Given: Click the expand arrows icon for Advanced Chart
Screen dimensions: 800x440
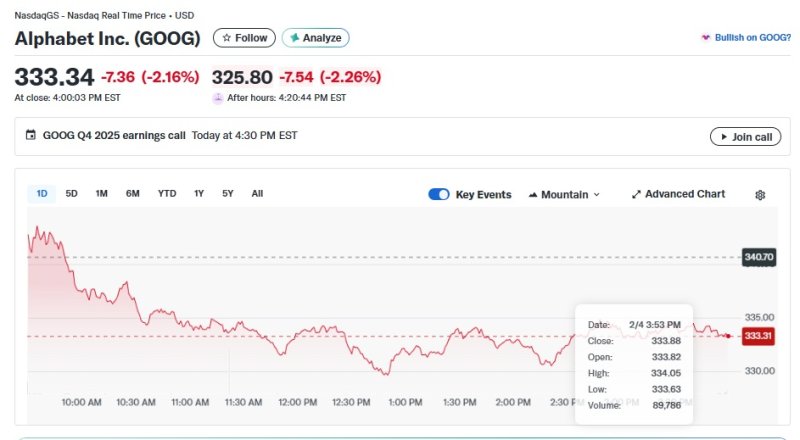Looking at the screenshot, I should [636, 195].
